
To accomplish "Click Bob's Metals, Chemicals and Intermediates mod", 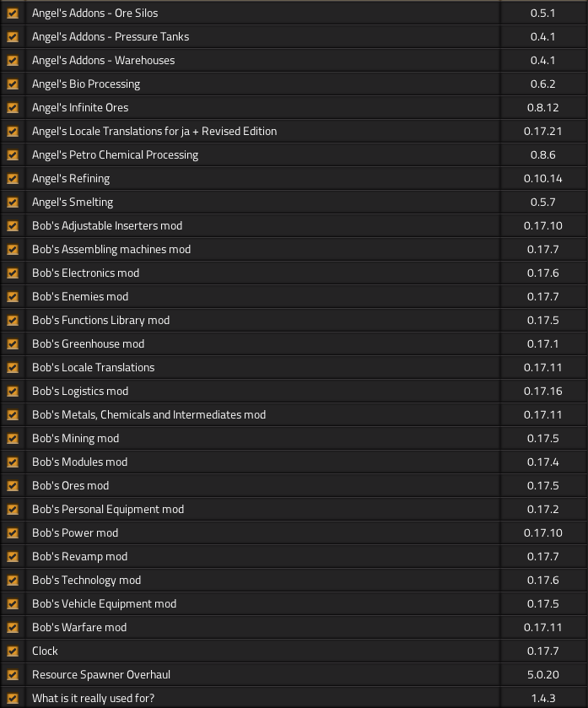I will tap(148, 414).
